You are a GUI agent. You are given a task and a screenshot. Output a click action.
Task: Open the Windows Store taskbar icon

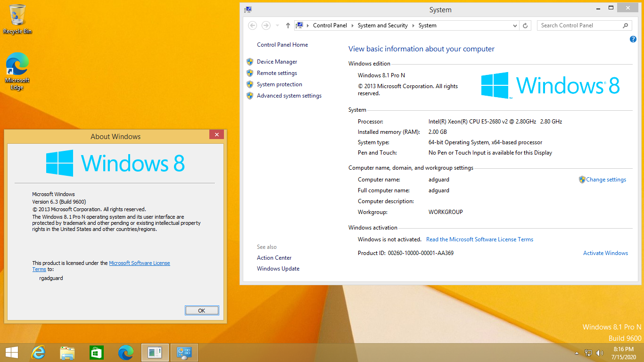click(x=97, y=353)
